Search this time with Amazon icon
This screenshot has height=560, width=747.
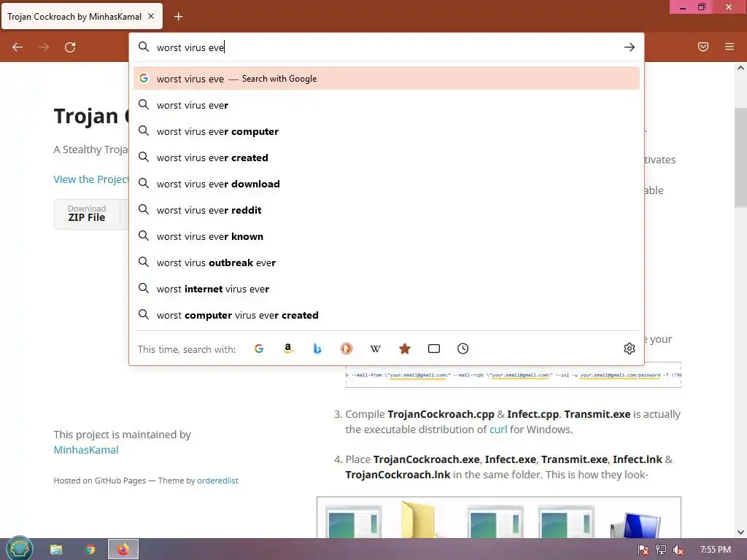(x=287, y=349)
